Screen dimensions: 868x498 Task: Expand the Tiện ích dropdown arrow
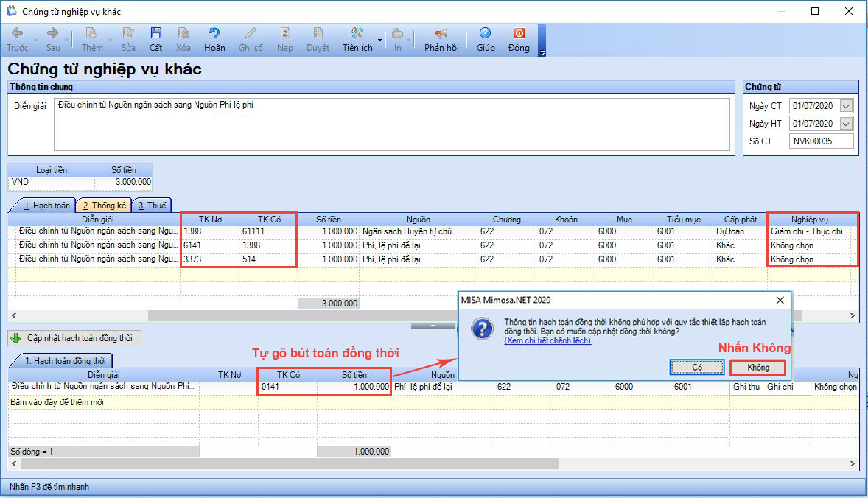pos(379,40)
